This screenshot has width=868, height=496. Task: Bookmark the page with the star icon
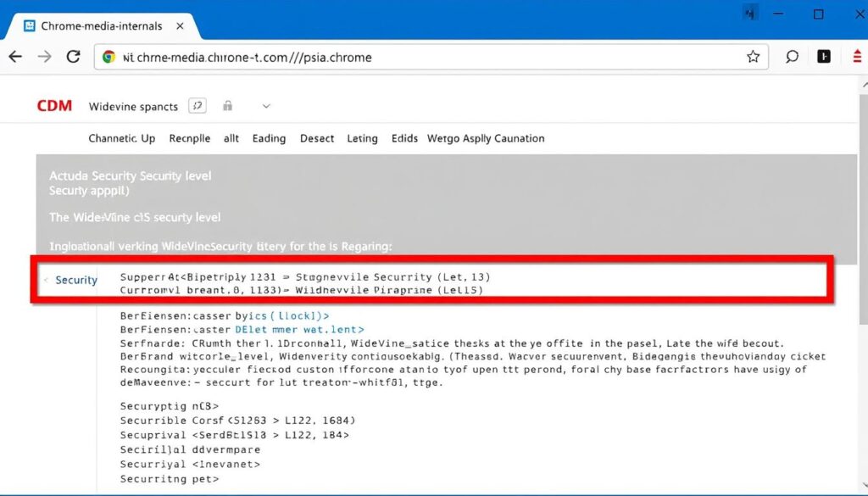pyautogui.click(x=754, y=57)
